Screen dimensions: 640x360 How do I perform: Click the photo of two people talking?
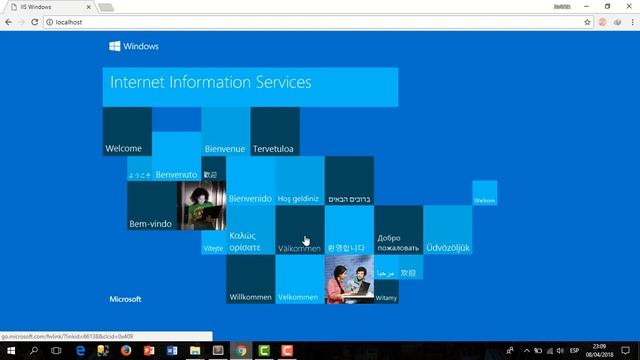coord(349,280)
